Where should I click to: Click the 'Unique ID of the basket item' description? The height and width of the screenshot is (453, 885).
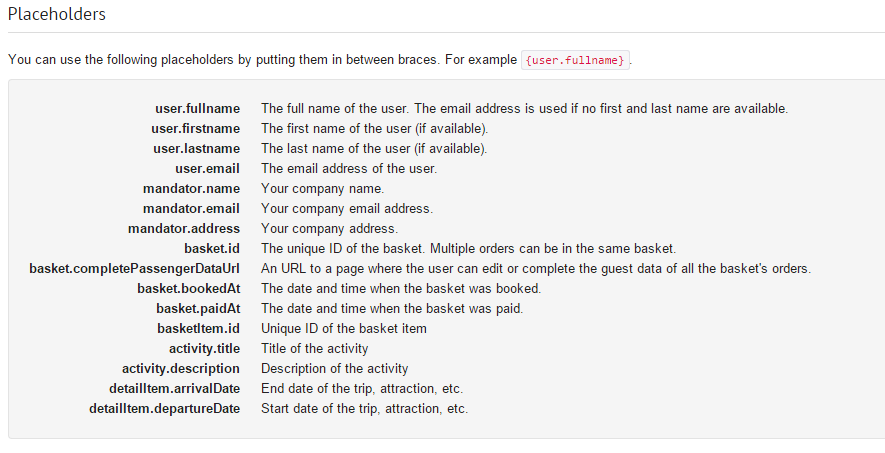click(344, 329)
